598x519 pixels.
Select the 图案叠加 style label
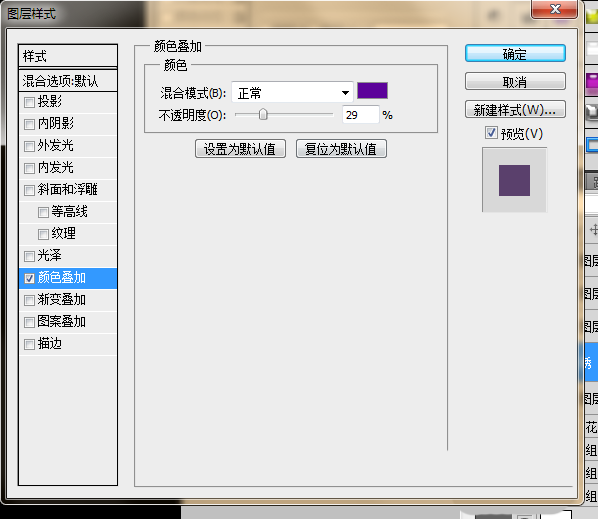coord(61,322)
